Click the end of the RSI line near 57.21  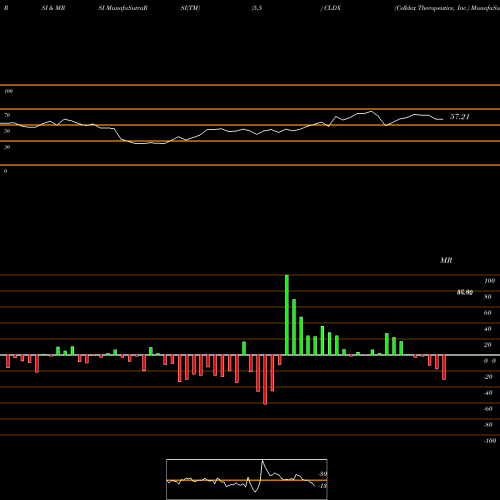443,119
